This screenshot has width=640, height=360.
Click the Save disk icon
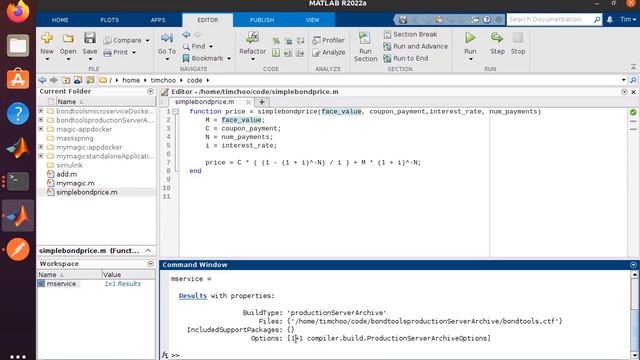click(x=90, y=38)
